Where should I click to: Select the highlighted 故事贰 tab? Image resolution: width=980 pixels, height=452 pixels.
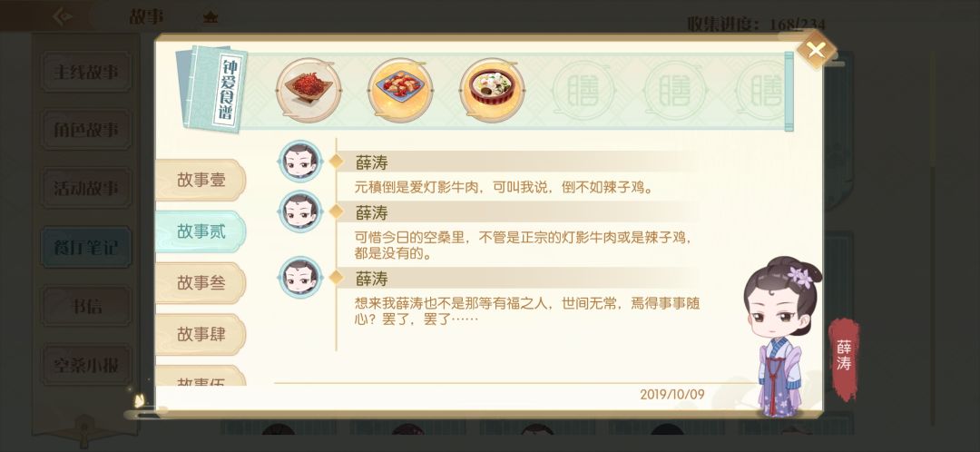tap(201, 231)
